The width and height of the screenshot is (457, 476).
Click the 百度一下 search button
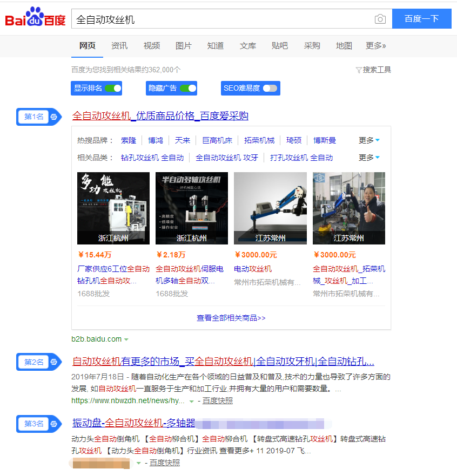422,19
